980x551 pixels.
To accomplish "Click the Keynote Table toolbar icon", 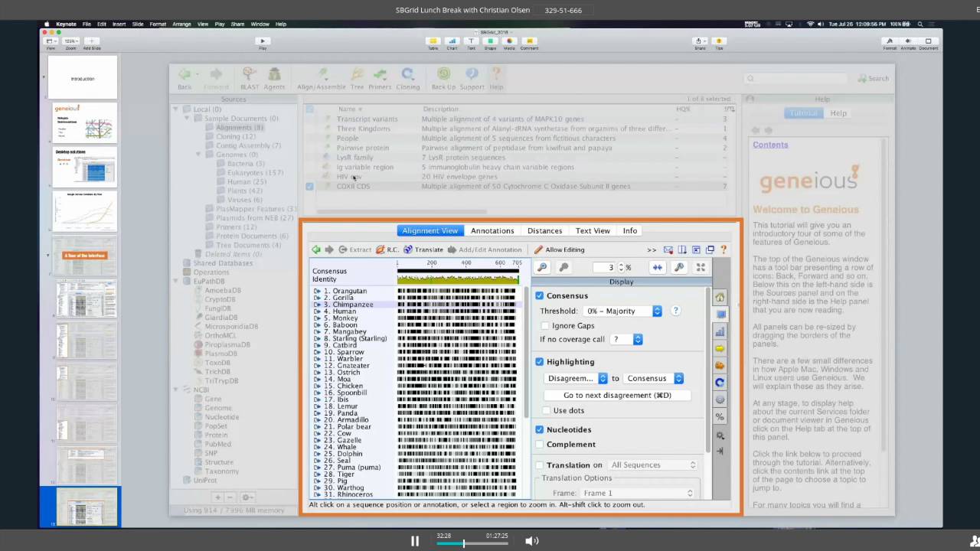I will pos(433,41).
